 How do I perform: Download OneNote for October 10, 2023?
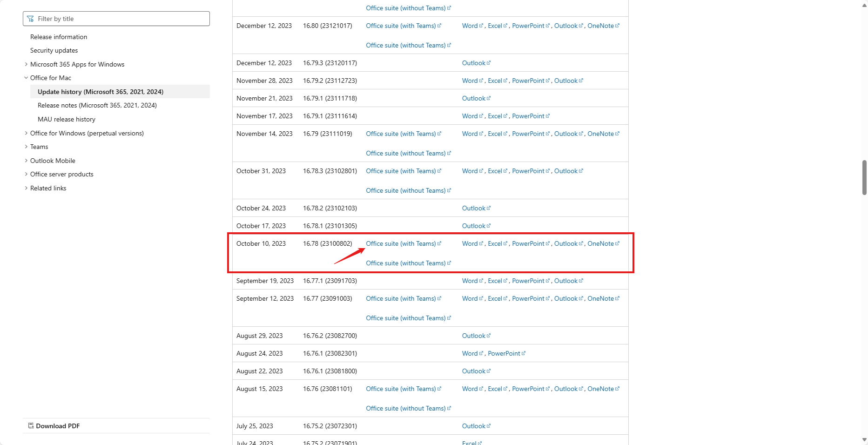[x=603, y=243]
